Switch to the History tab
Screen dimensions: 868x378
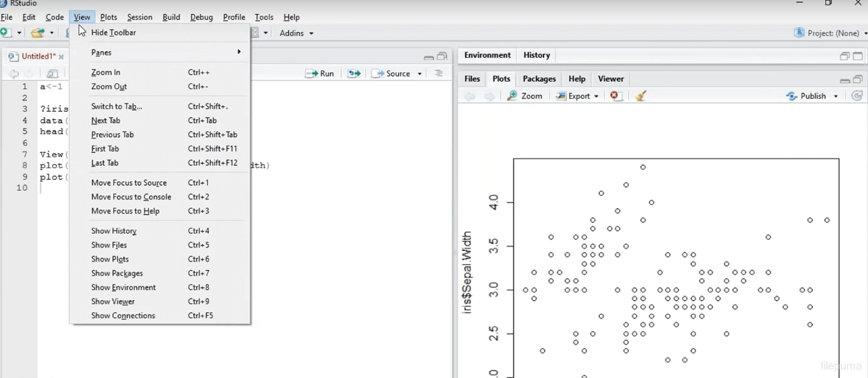(x=536, y=55)
